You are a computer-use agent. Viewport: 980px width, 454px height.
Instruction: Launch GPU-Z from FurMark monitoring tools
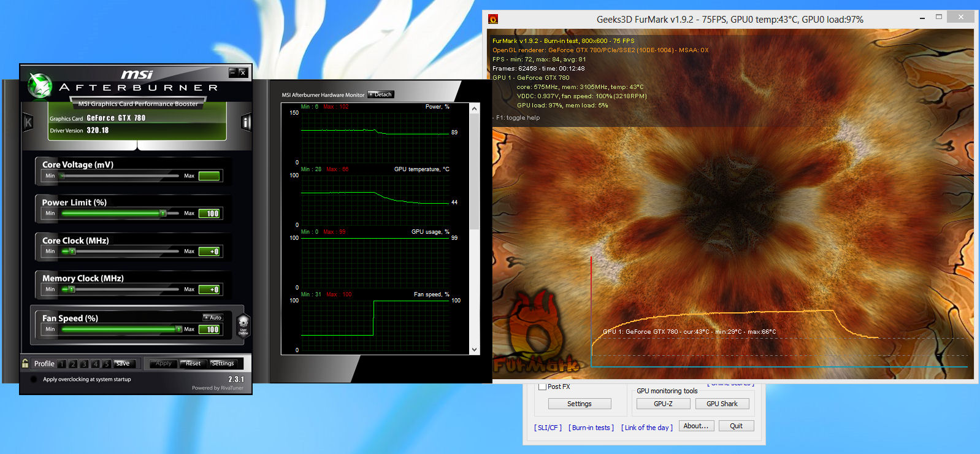click(663, 404)
